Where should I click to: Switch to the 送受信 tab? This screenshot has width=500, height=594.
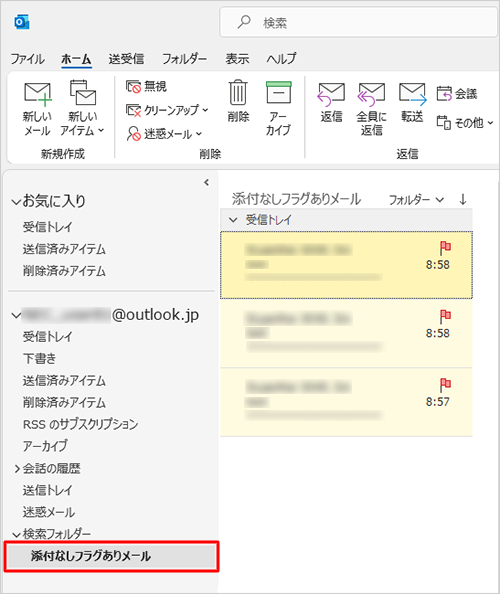[126, 59]
